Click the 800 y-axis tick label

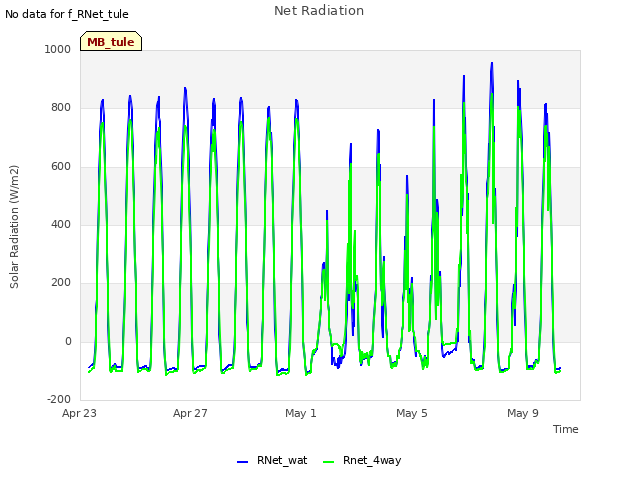[x=61, y=107]
